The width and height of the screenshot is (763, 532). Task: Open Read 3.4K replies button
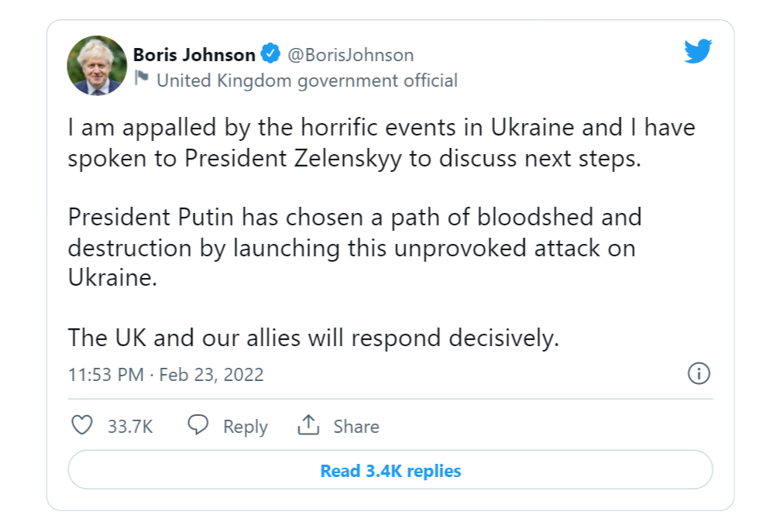390,470
